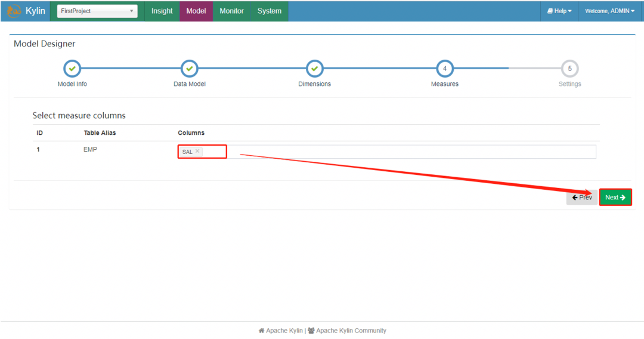Viewport: 644px width, 339px height.
Task: Click the Columns column header
Action: (x=191, y=132)
